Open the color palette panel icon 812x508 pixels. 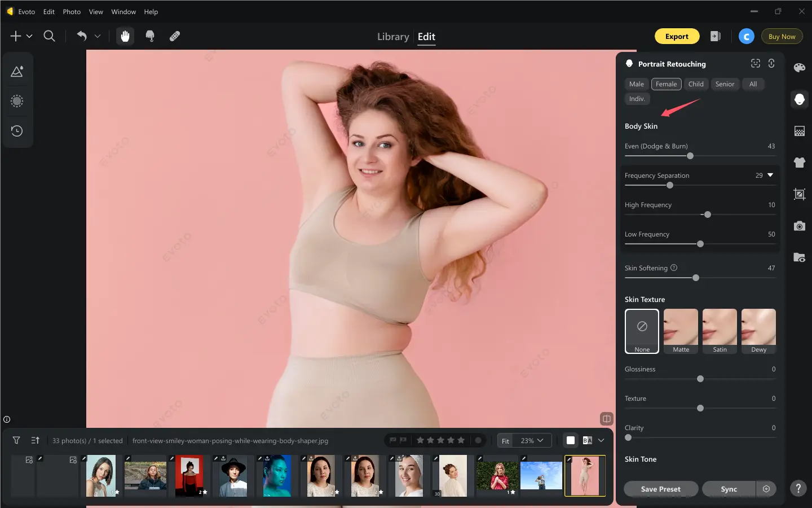[799, 68]
